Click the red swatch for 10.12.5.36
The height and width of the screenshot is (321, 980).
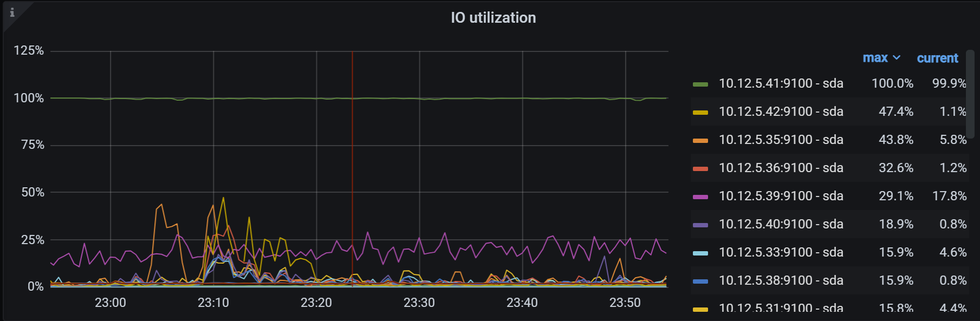coord(700,169)
